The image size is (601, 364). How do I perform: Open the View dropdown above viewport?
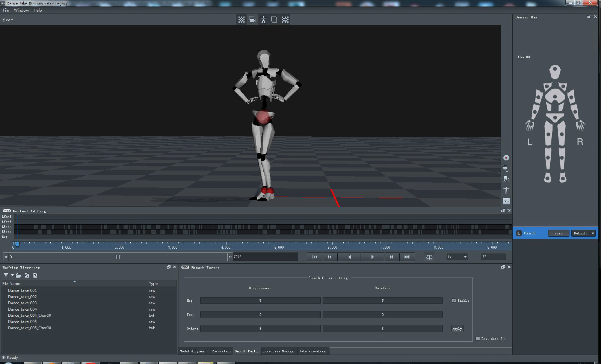click(x=8, y=20)
